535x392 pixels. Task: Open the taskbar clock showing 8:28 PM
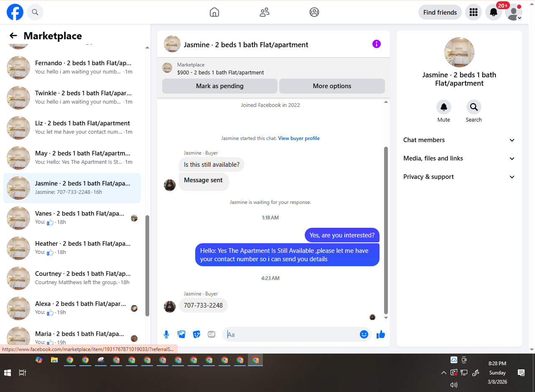[x=497, y=373]
